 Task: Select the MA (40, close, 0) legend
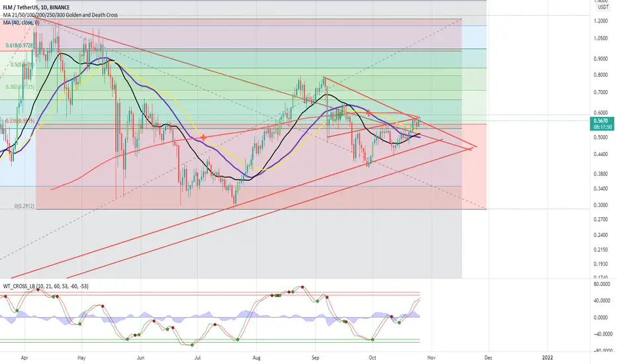tap(21, 23)
